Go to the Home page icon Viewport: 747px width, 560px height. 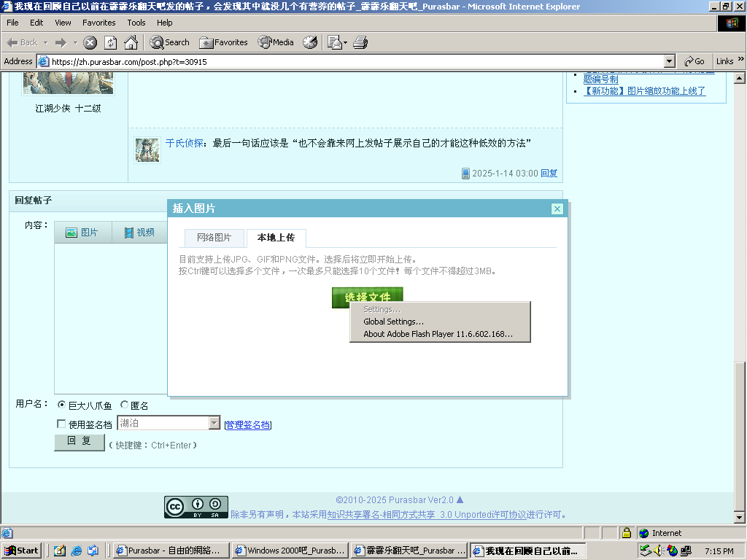click(x=131, y=42)
